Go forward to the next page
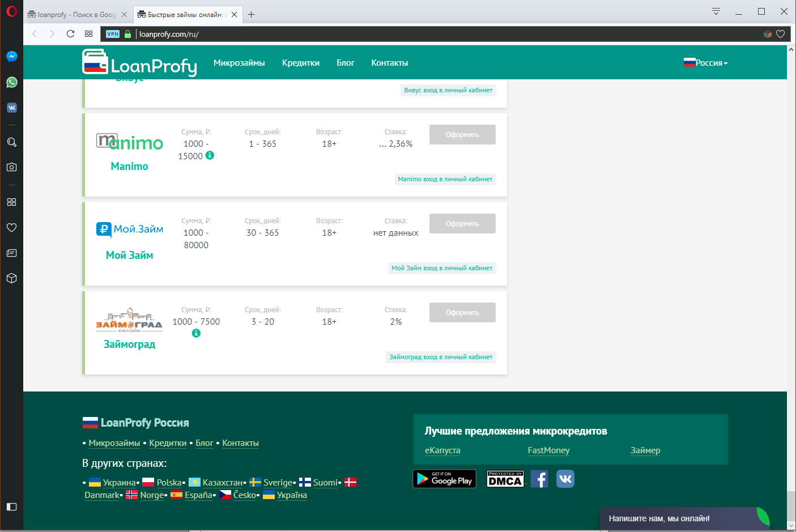This screenshot has width=796, height=532. pyautogui.click(x=52, y=34)
